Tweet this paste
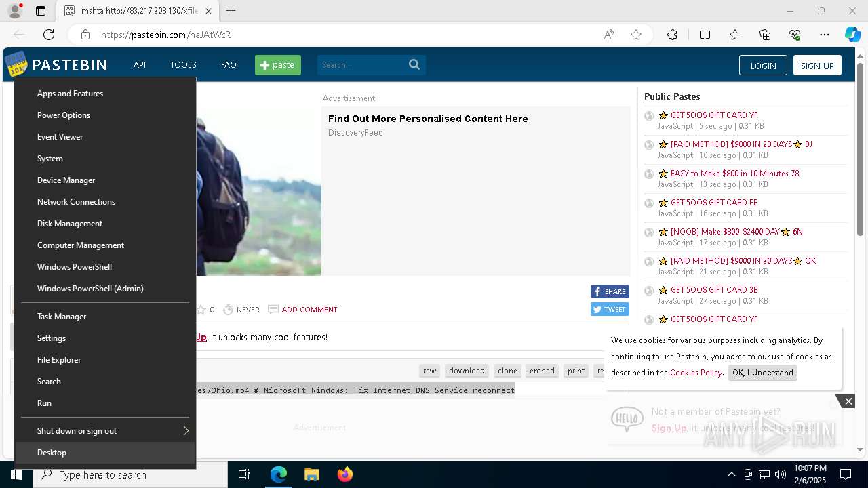 pos(610,309)
